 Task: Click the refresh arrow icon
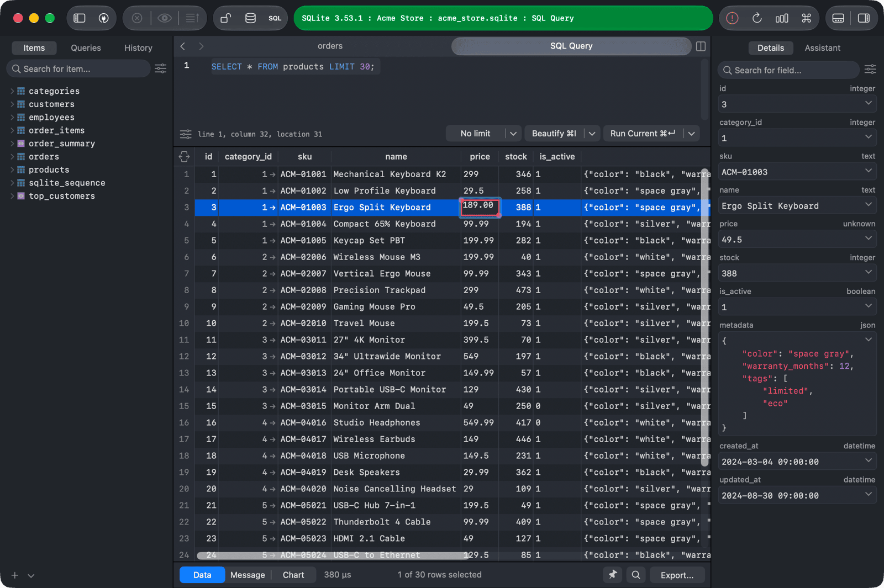pos(757,18)
